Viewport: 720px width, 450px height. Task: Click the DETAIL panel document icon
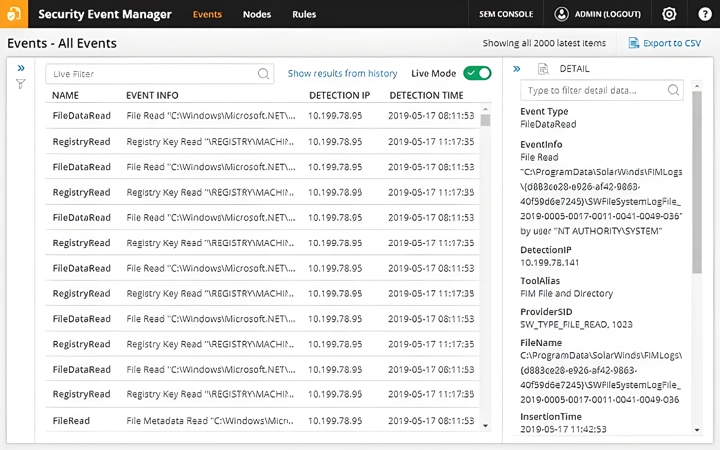point(543,69)
